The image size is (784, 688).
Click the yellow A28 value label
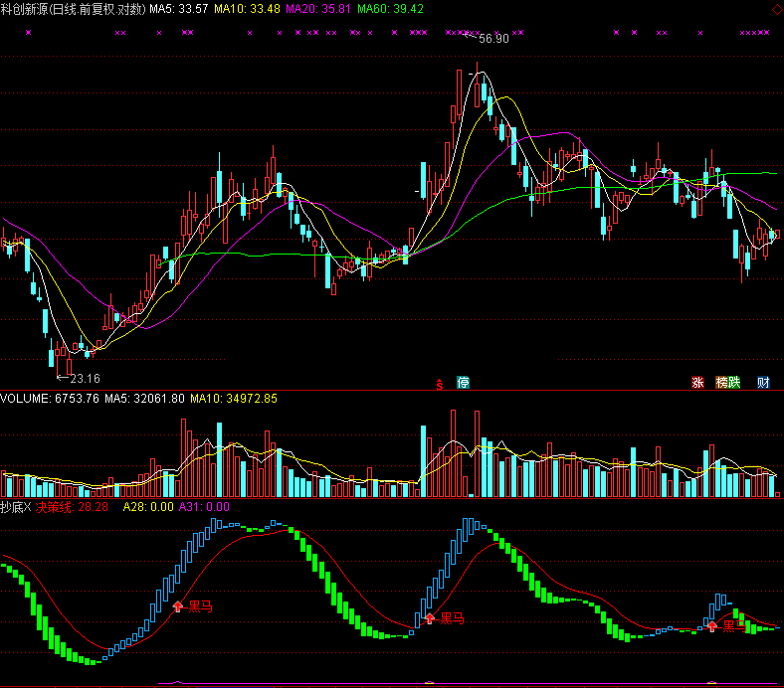(147, 508)
